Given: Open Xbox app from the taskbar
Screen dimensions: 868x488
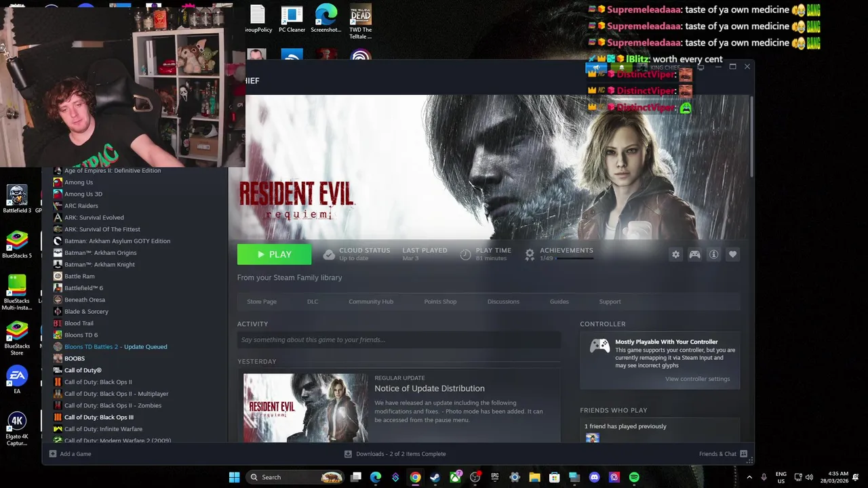Looking at the screenshot, I should 455,477.
